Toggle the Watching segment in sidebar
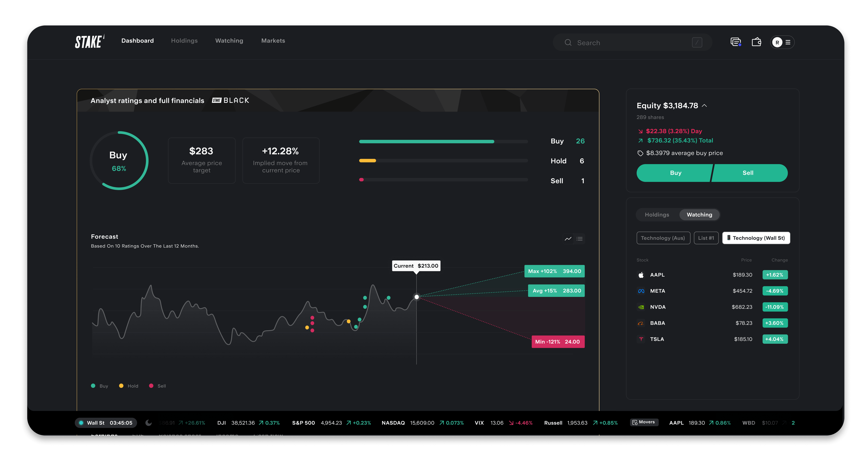This screenshot has width=868, height=461. 699,215
